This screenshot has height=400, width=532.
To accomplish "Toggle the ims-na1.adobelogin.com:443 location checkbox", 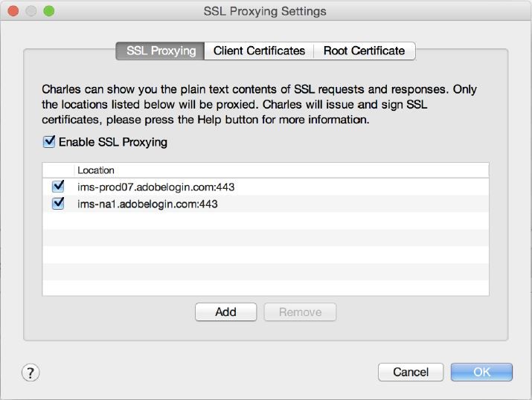I will pyautogui.click(x=58, y=203).
